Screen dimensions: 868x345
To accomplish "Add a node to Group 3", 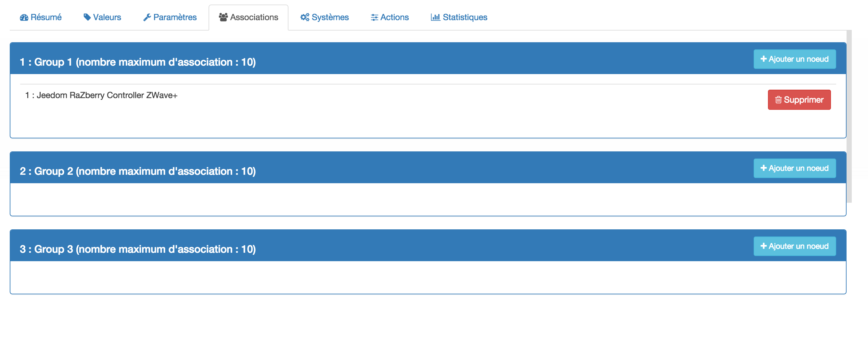I will (x=795, y=246).
